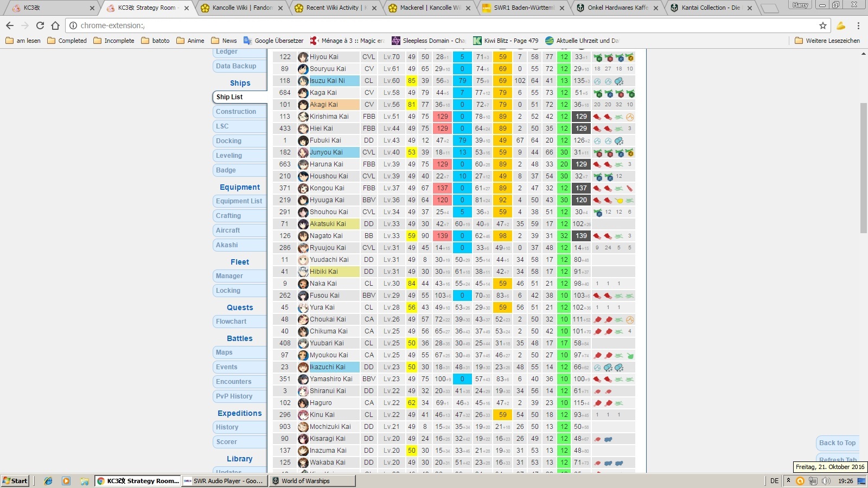Click the Kaga Kai ship portrait icon
This screenshot has height=488, width=868.
[x=303, y=93]
